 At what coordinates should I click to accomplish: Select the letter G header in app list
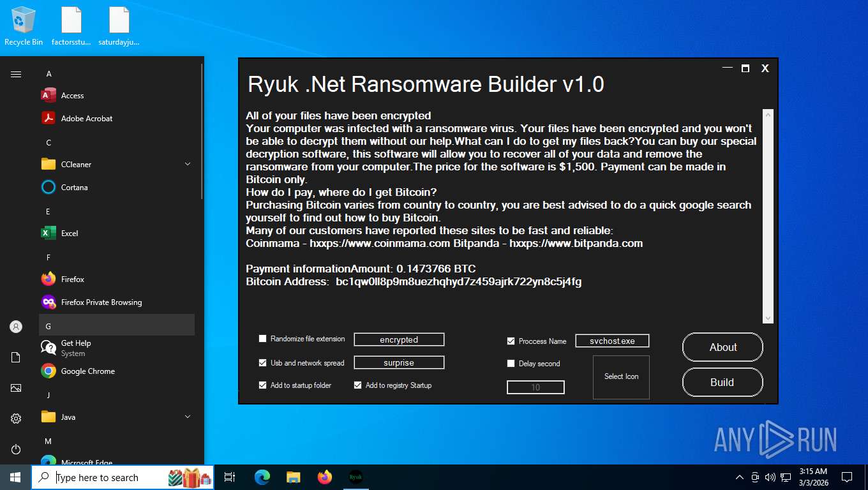pyautogui.click(x=117, y=325)
